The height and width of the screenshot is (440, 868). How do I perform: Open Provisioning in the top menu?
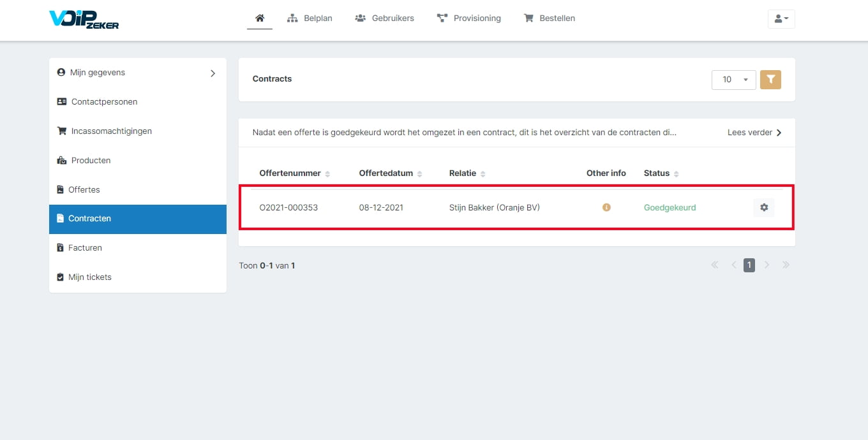point(468,18)
